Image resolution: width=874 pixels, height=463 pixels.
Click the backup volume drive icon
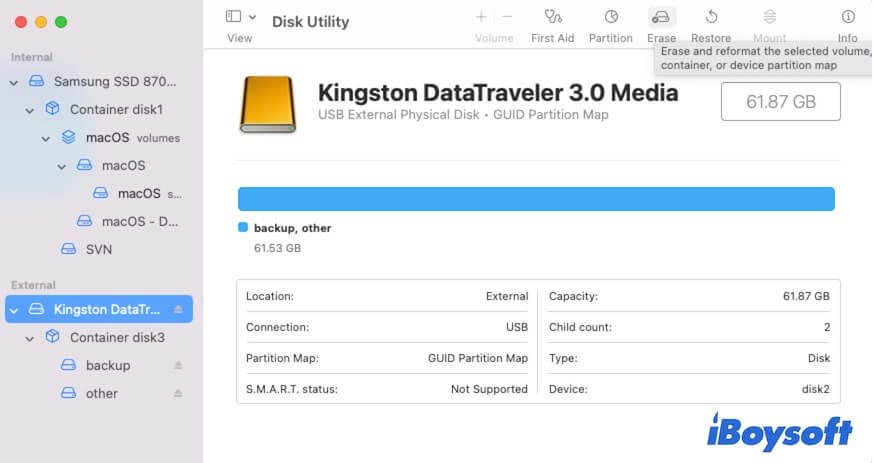click(69, 365)
